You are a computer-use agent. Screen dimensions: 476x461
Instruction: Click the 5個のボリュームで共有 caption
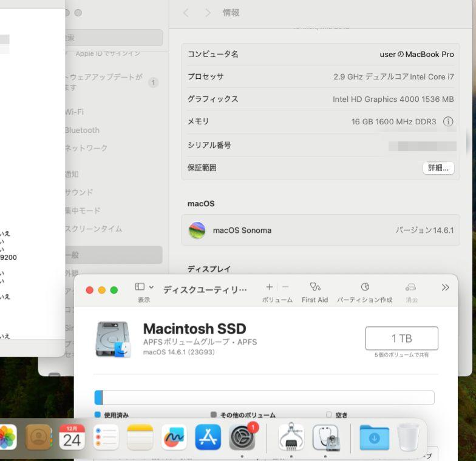[x=402, y=355]
